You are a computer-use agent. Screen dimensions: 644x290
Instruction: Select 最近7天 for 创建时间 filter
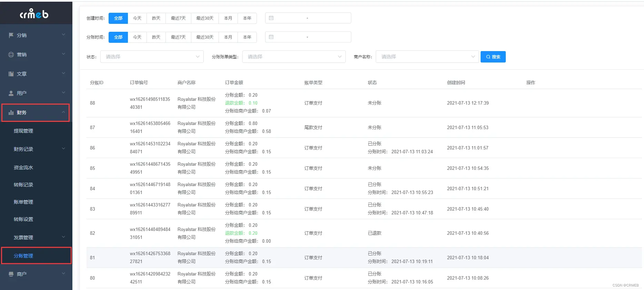click(178, 18)
